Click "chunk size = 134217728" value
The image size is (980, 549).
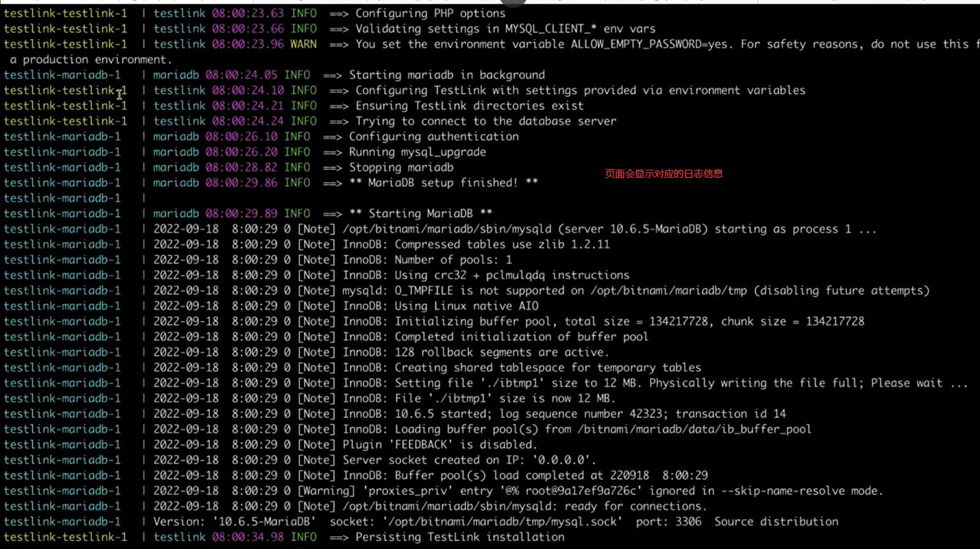792,321
